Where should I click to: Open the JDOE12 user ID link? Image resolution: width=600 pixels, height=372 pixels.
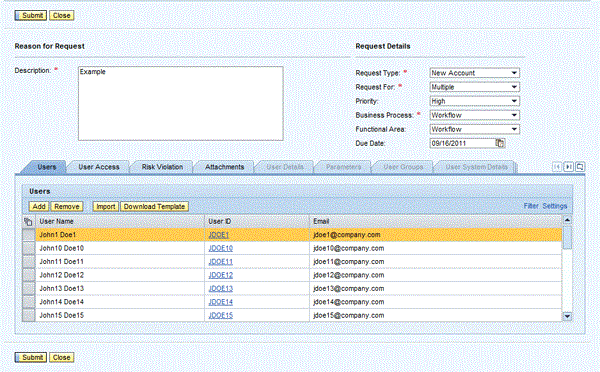(220, 275)
